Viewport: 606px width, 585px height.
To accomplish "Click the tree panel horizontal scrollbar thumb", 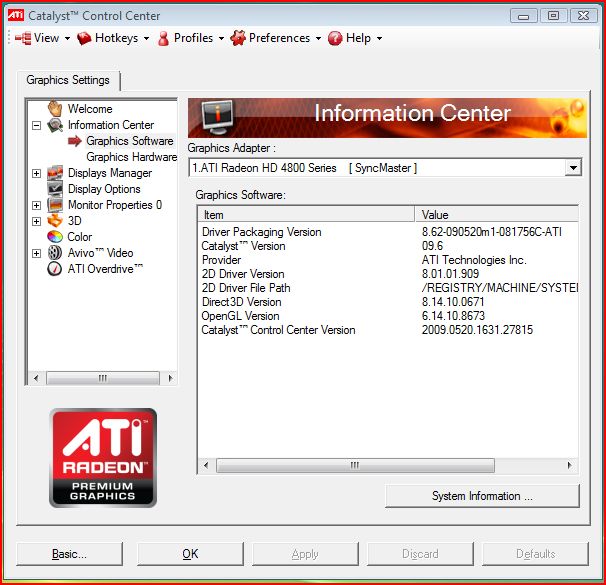I will (x=103, y=378).
